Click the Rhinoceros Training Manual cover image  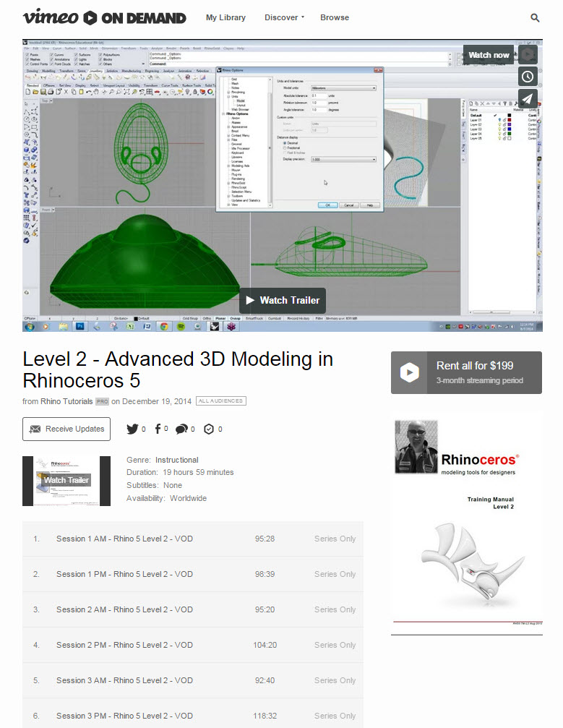coord(466,522)
